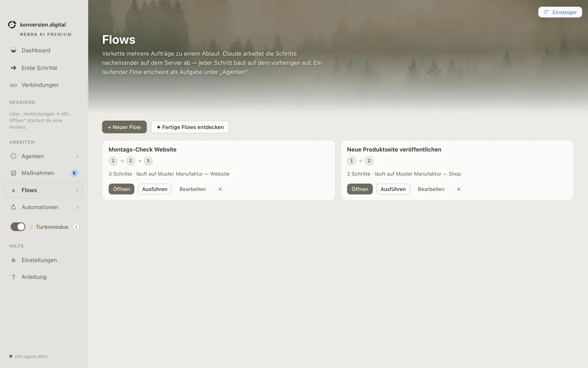Expand the Agenten submenu chevron
The width and height of the screenshot is (588, 368).
click(77, 156)
